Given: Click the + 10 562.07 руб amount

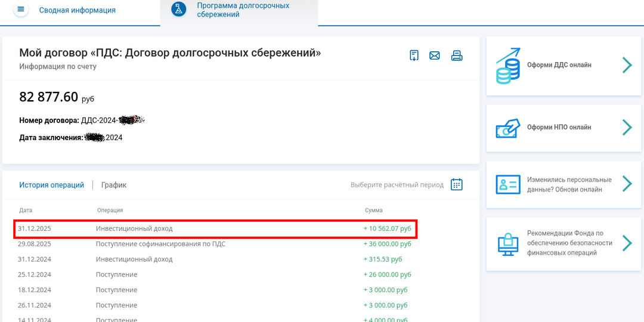Looking at the screenshot, I should tap(388, 228).
